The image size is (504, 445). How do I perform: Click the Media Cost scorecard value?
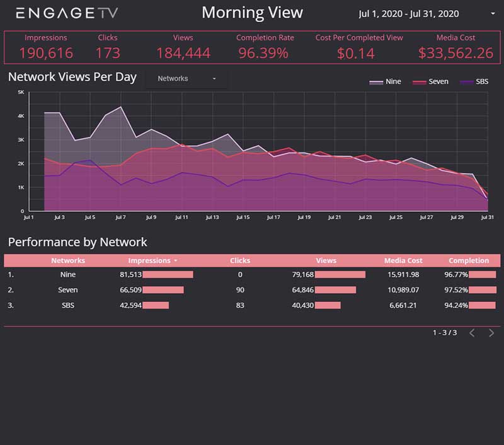coord(455,53)
